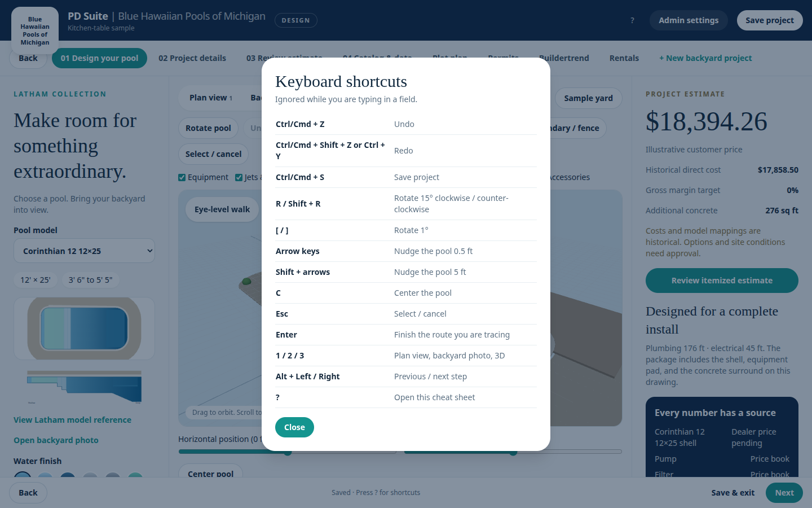This screenshot has width=812, height=508.
Task: Click the Rotate pool button
Action: point(208,128)
